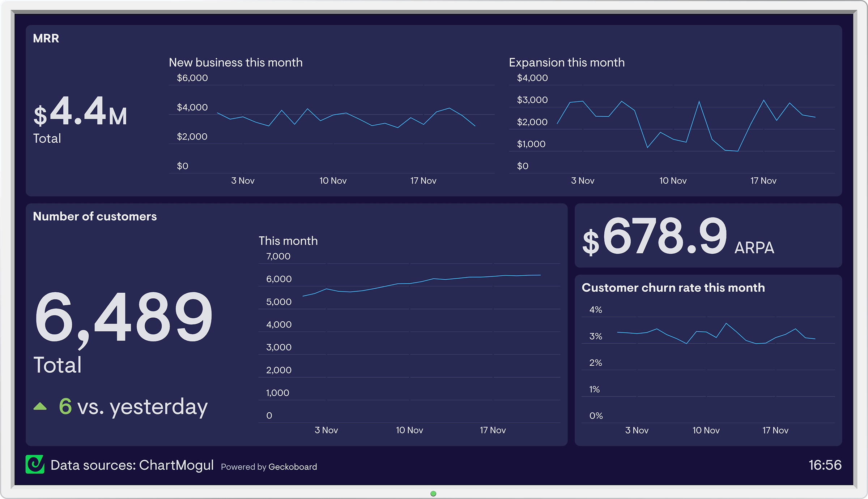Click the New business this month chart title
Image resolution: width=868 pixels, height=499 pixels.
(x=236, y=63)
